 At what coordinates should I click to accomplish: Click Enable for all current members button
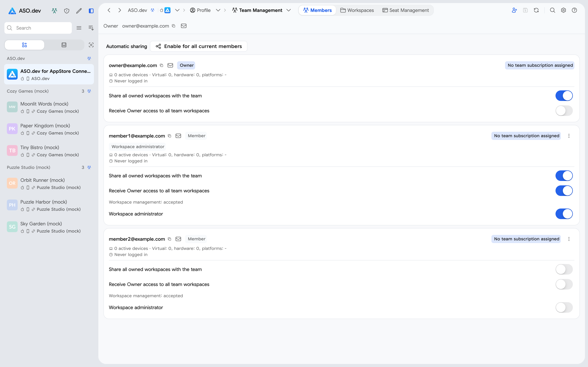[199, 46]
